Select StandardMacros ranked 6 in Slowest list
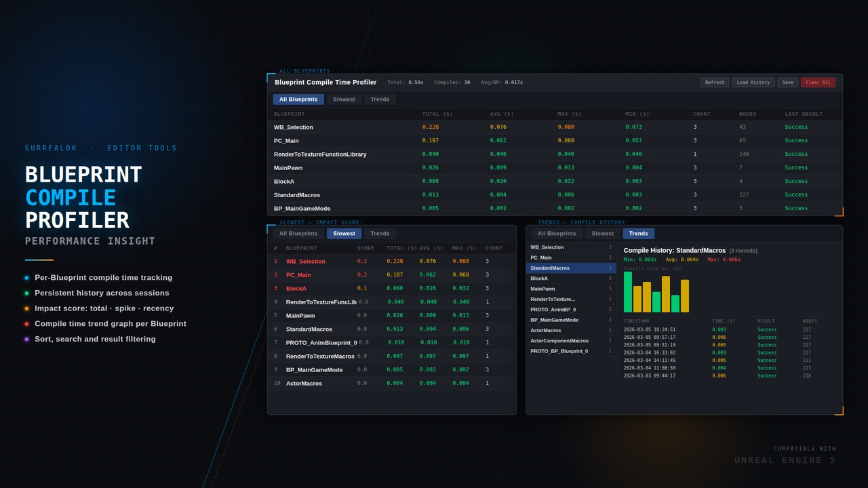 392,329
